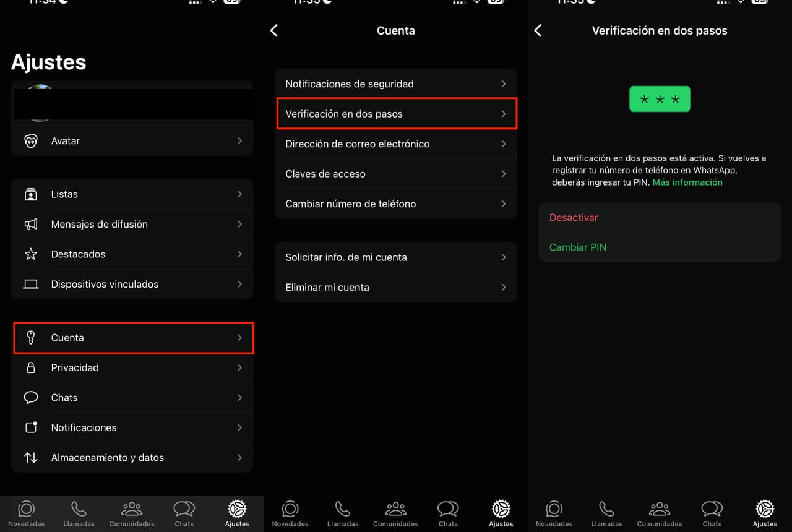Image resolution: width=792 pixels, height=532 pixels.
Task: Tap the Cambiar PIN button
Action: [578, 247]
